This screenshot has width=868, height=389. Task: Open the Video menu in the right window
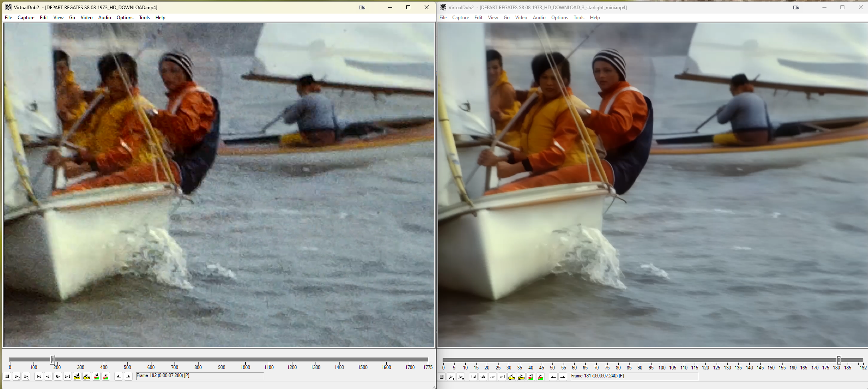[521, 18]
